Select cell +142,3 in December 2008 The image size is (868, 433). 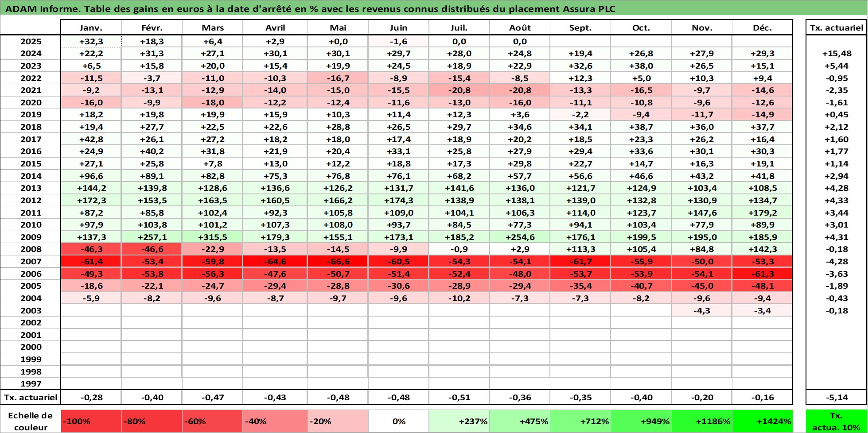click(763, 249)
